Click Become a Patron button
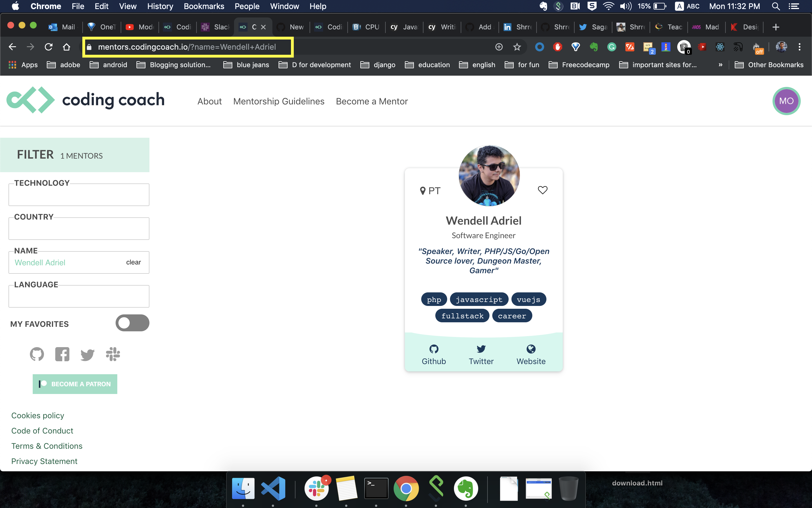Viewport: 812px width, 508px height. [x=75, y=384]
